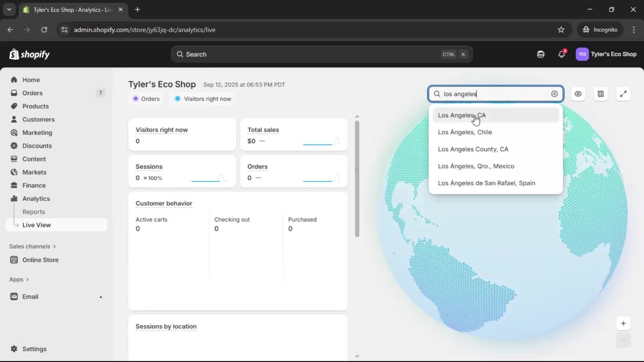Expand the live view map to fullscreen
The image size is (644, 362).
(624, 94)
